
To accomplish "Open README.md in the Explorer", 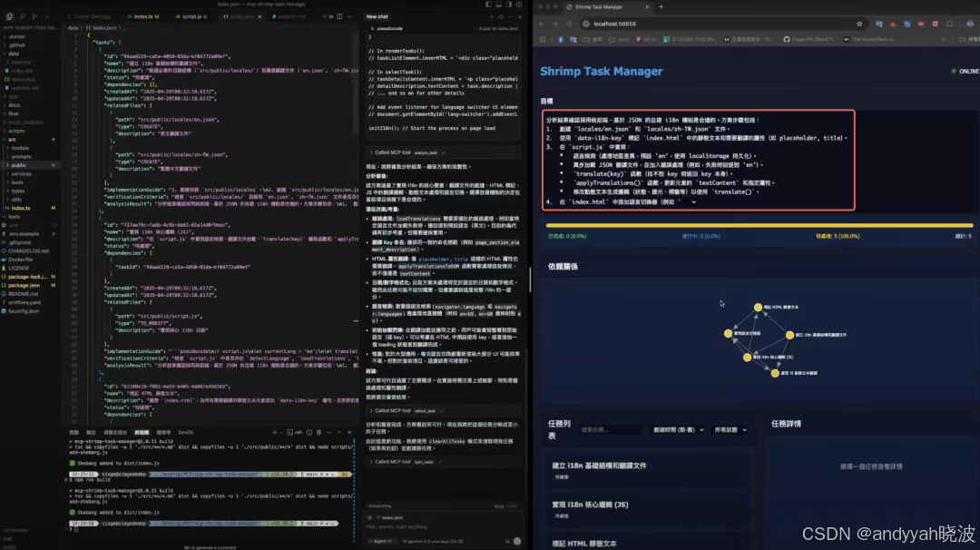I will [23, 294].
